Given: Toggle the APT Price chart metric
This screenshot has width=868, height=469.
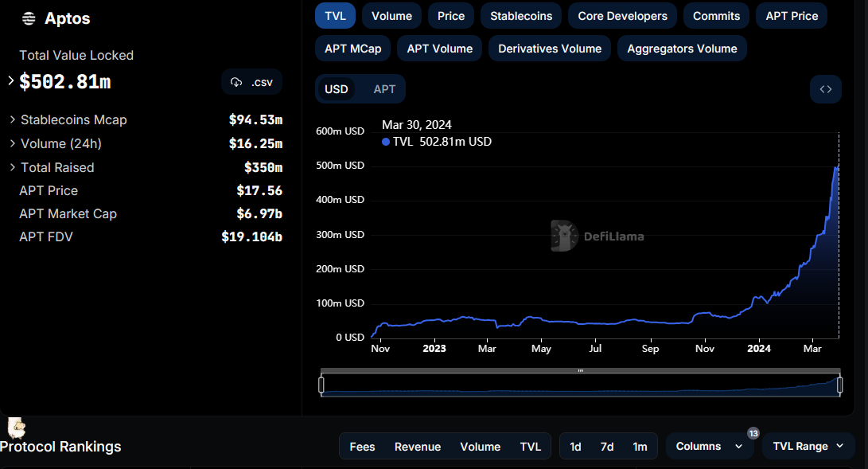Looking at the screenshot, I should coord(792,16).
